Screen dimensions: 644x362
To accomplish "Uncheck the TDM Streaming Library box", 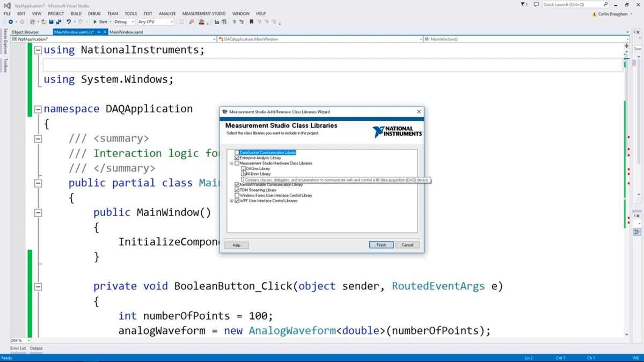I will pyautogui.click(x=237, y=190).
